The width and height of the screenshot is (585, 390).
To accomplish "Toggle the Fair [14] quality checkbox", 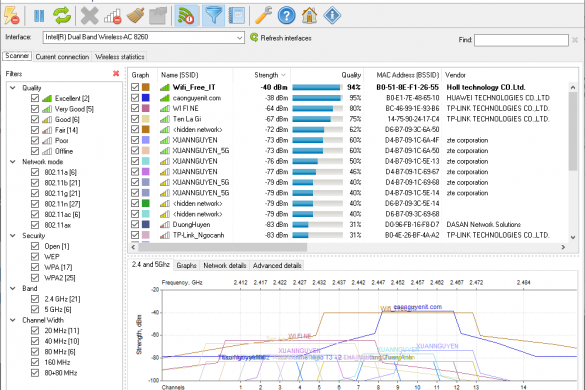I will (35, 130).
